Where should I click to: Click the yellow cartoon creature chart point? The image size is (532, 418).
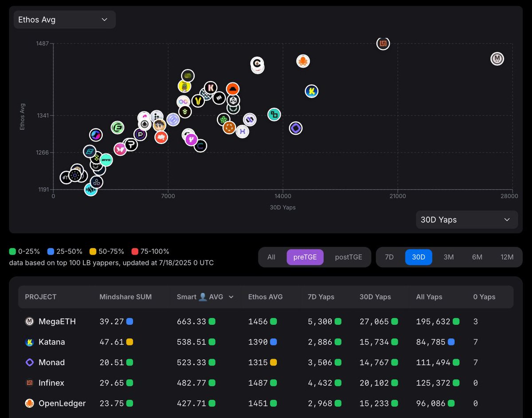click(184, 86)
